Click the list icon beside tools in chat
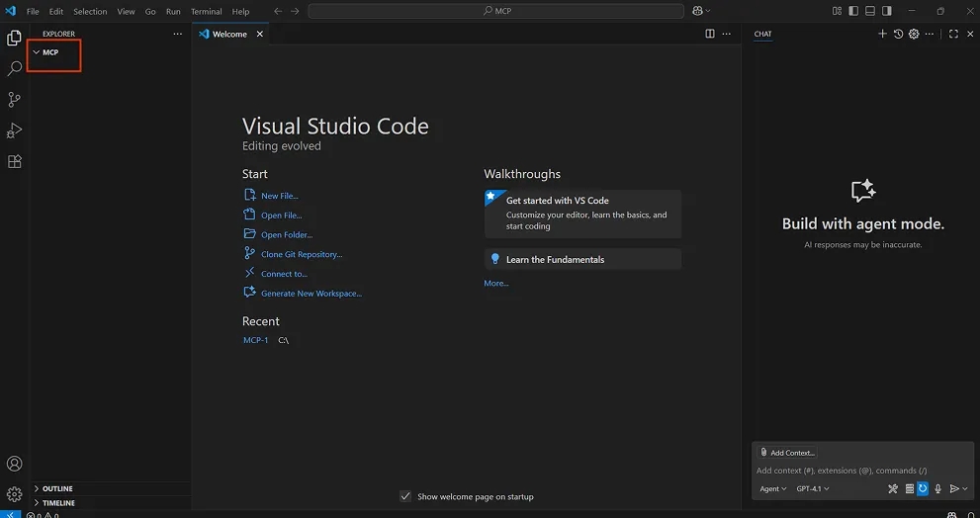Screen dimensions: 980x518 click(x=910, y=488)
